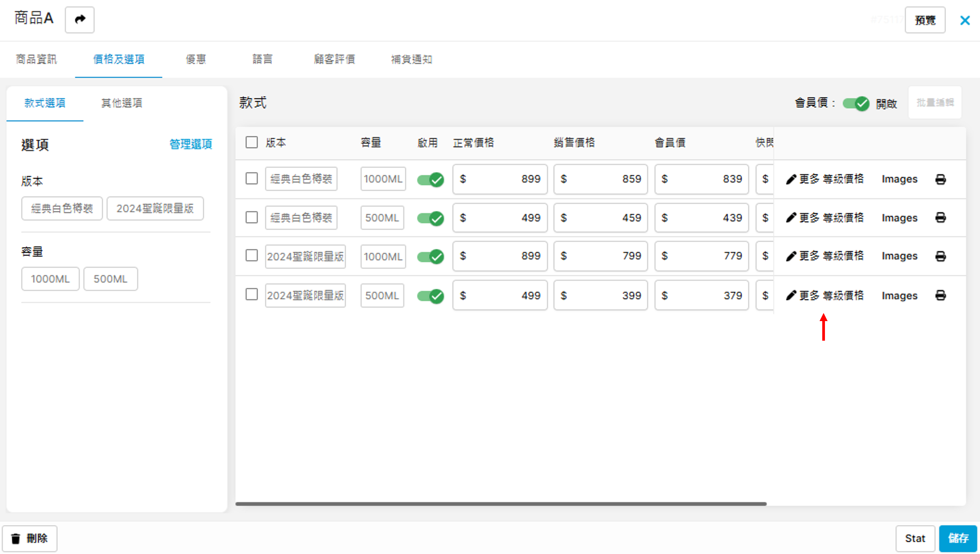Click horizontal scrollbar under variants table

pos(501,504)
